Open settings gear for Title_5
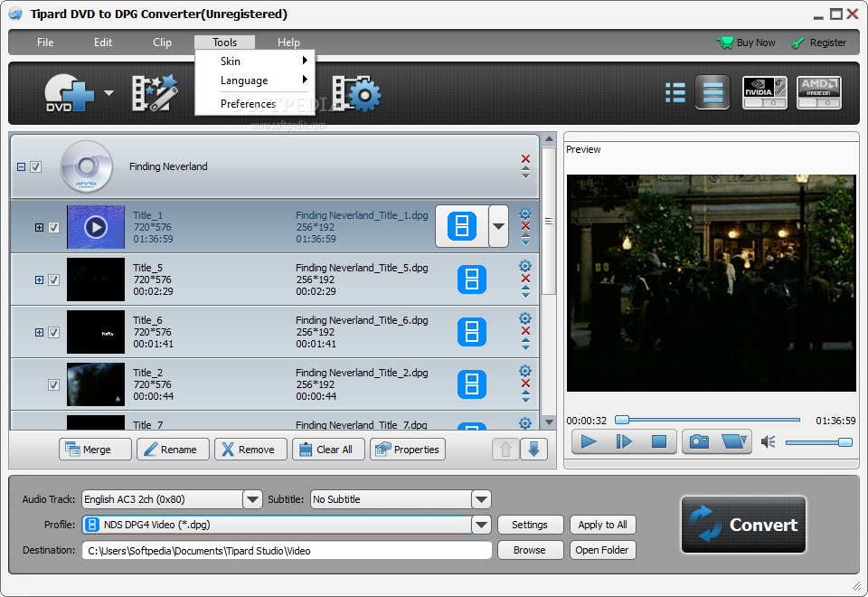This screenshot has width=868, height=597. [x=525, y=266]
